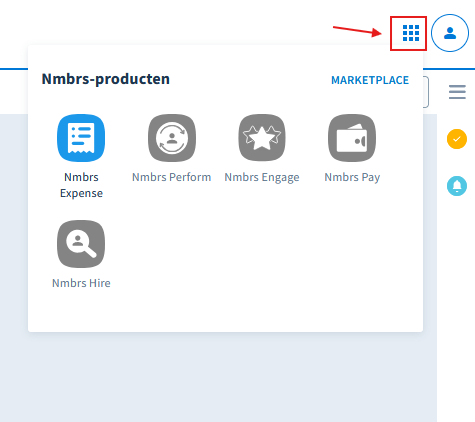Click the "Nmbrs Engage" label

click(x=262, y=177)
